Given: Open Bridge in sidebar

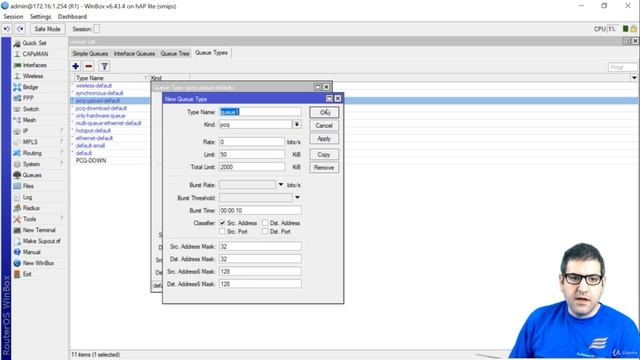Looking at the screenshot, I should [x=30, y=87].
